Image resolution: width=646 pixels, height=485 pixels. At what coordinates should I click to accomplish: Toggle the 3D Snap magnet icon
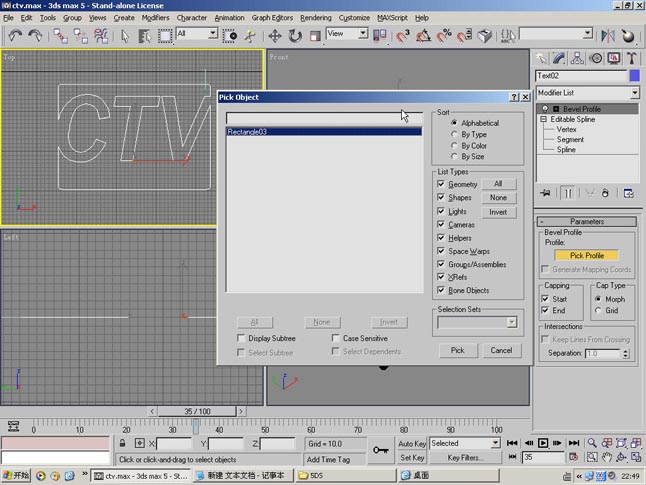point(403,36)
